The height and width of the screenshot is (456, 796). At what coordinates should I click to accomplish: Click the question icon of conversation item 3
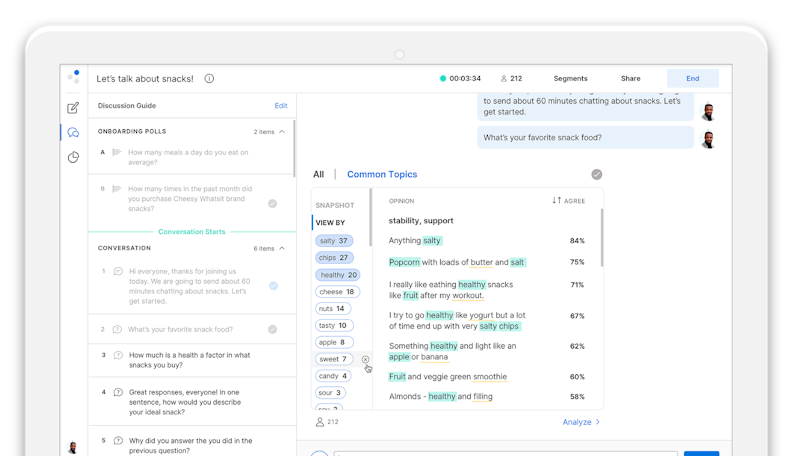[118, 355]
